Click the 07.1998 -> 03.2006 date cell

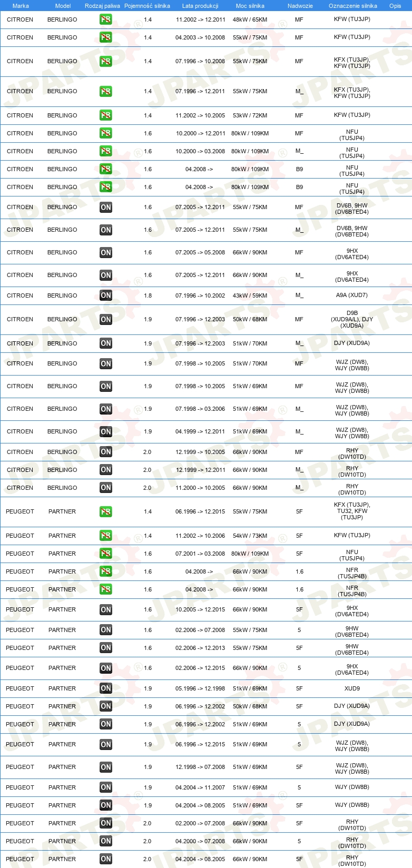(x=200, y=409)
